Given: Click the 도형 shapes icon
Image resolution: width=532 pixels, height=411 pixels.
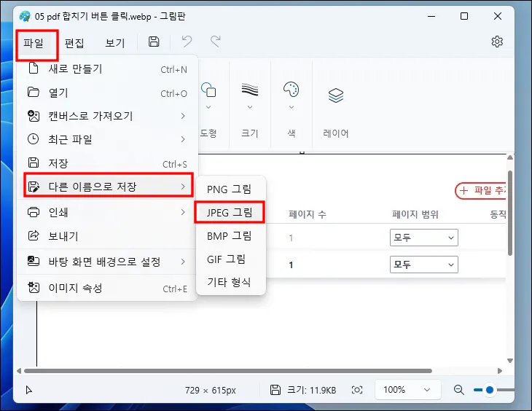Looking at the screenshot, I should pyautogui.click(x=208, y=90).
